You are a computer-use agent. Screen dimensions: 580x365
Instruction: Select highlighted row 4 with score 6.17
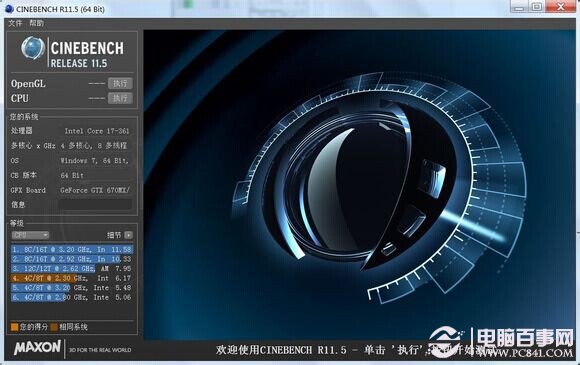point(72,278)
